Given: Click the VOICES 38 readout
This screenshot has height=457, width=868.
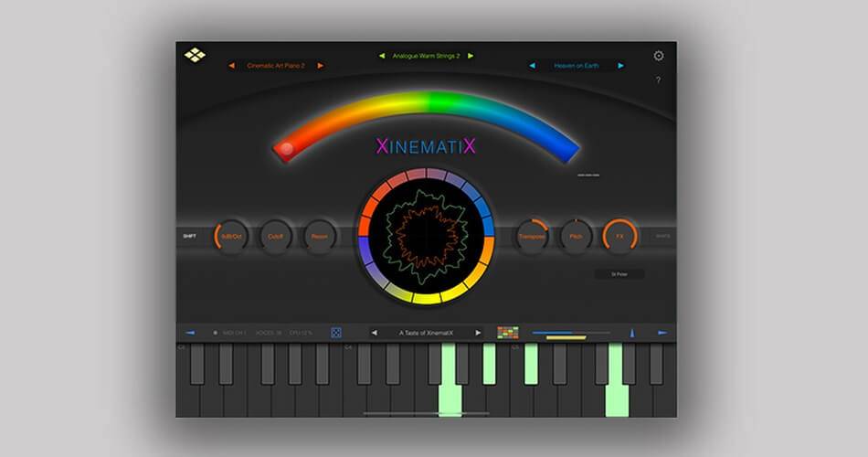Looking at the screenshot, I should [x=269, y=333].
